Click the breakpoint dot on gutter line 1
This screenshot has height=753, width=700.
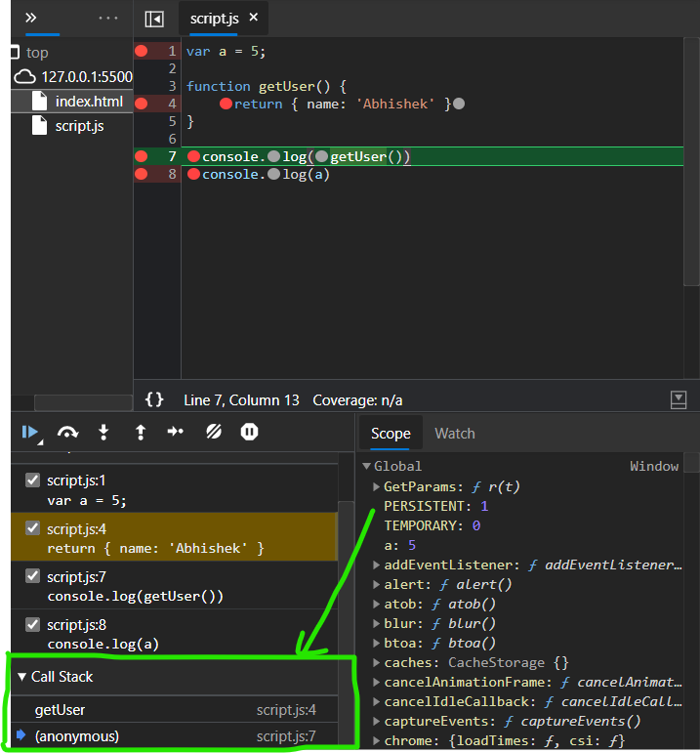142,51
